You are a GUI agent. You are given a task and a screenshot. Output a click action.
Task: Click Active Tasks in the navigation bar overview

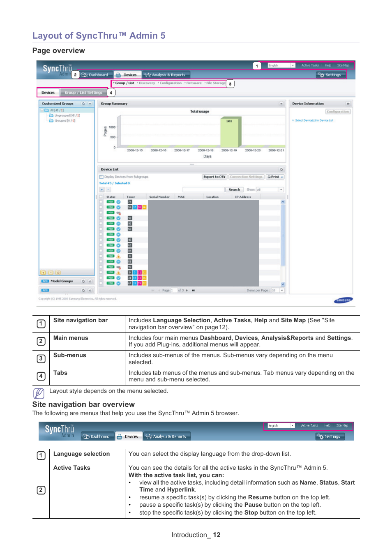tap(309, 426)
